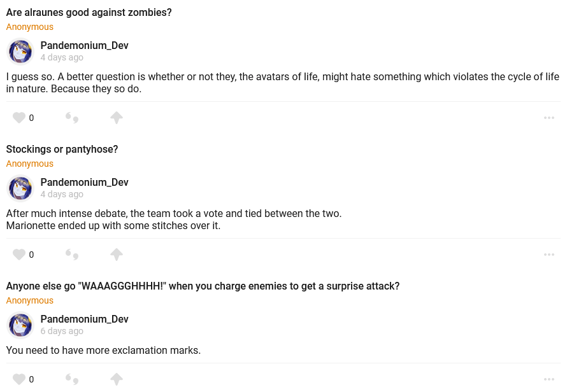Click Pandemonium_Dev avatar on the stockings answer
The width and height of the screenshot is (567, 392).
click(20, 188)
